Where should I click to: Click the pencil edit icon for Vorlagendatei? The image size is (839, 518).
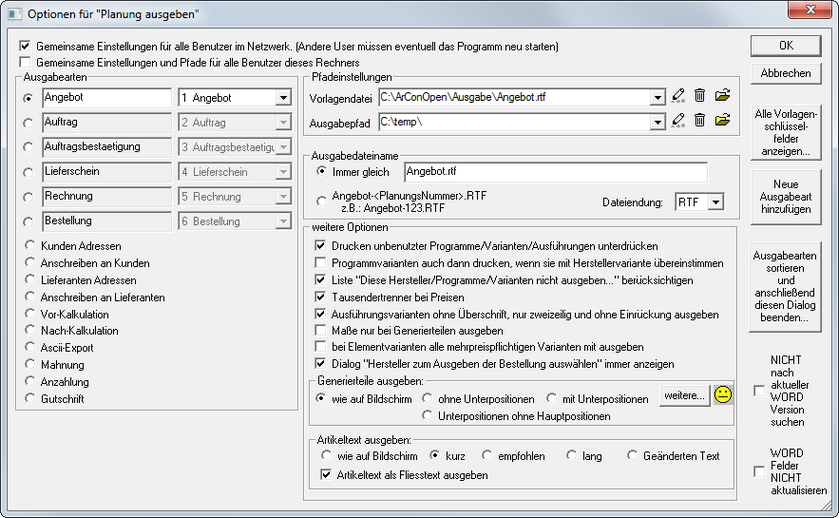[x=679, y=96]
